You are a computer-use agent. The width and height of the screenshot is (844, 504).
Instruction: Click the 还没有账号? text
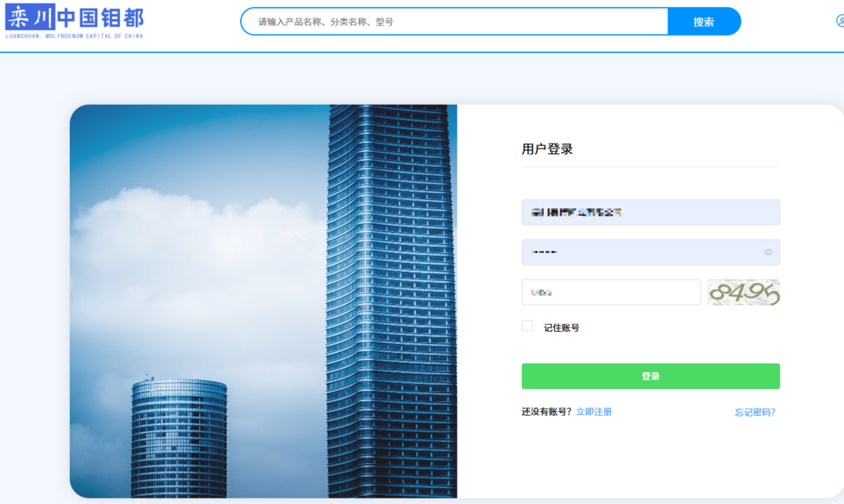546,412
